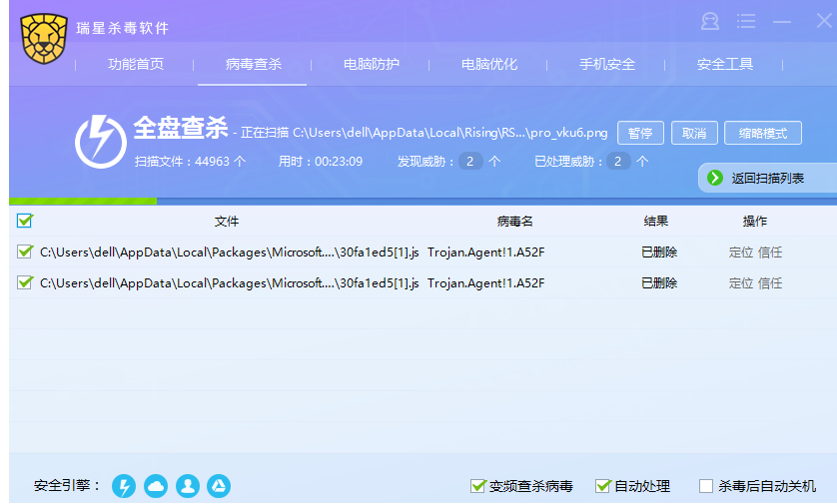Image resolution: width=837 pixels, height=504 pixels.
Task: Pause the scan with 暂停
Action: (640, 133)
